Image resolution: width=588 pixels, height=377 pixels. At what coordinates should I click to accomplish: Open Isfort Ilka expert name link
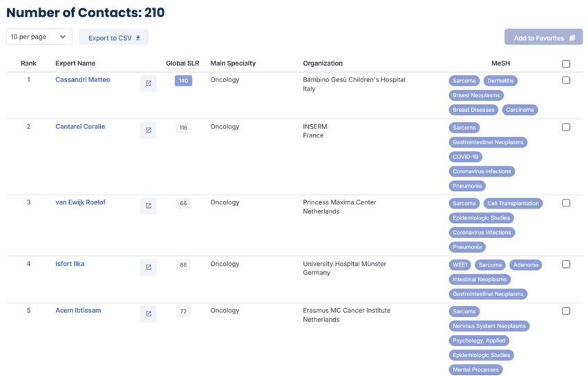[70, 264]
